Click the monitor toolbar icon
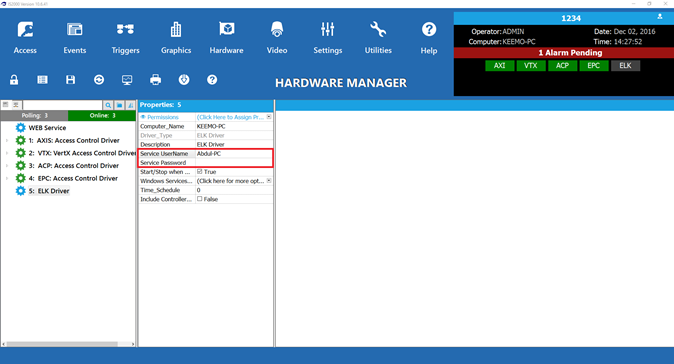The width and height of the screenshot is (674, 364). 127,80
